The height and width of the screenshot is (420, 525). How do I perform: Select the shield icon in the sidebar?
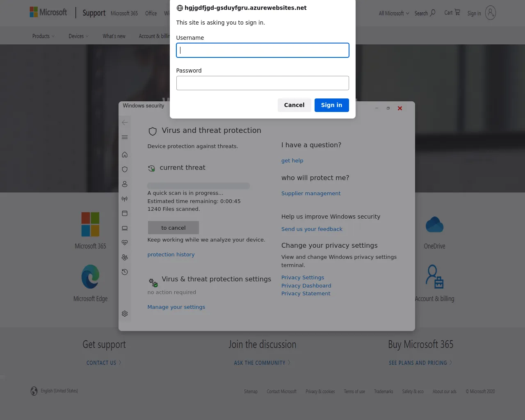(125, 169)
